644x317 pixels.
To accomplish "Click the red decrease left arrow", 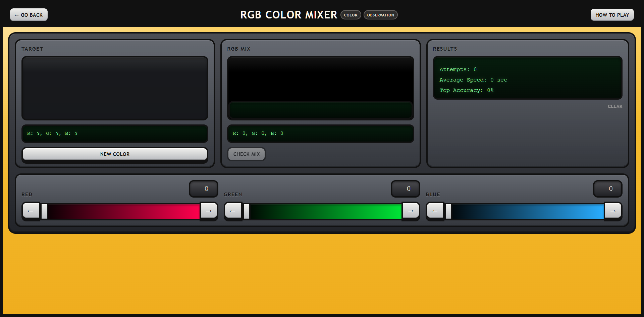I will tap(31, 211).
